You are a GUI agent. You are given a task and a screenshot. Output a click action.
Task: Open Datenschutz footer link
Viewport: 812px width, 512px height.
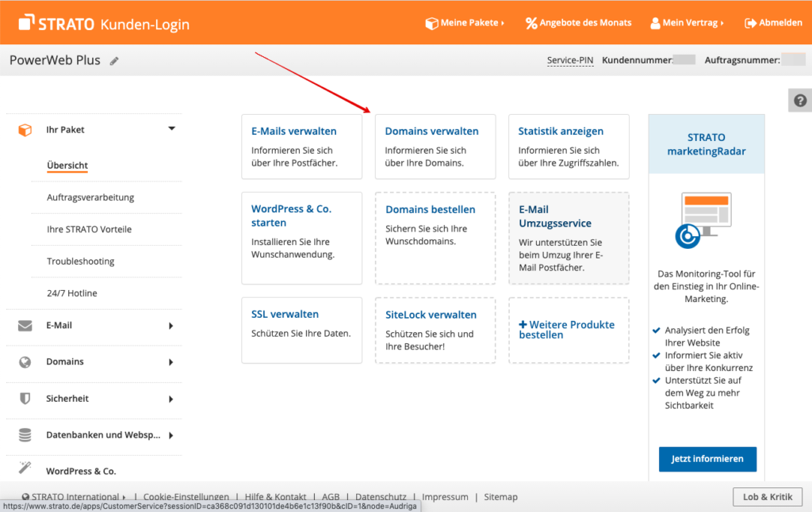point(381,497)
